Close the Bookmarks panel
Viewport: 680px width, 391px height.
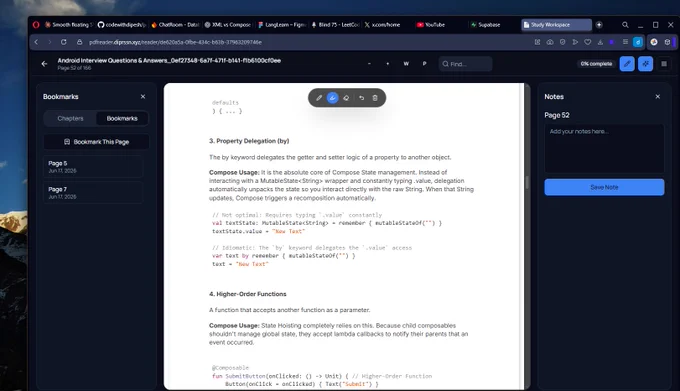tap(143, 97)
